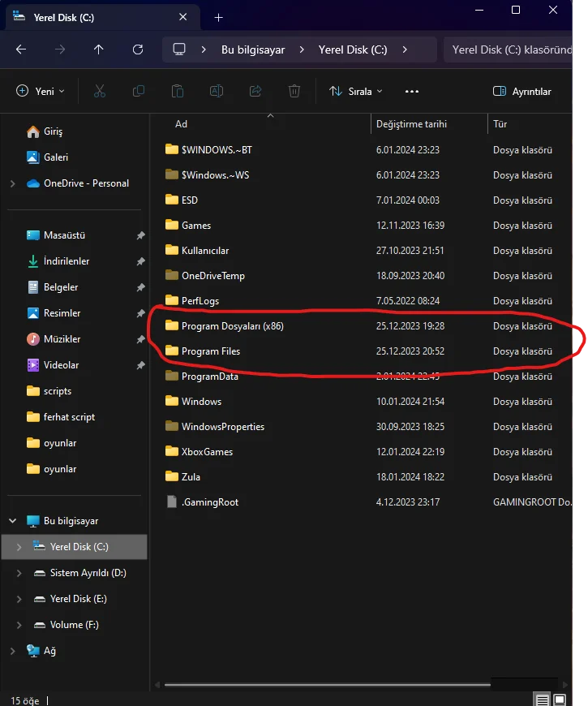Collapse the Bu bilgisayar tree node

(13, 521)
